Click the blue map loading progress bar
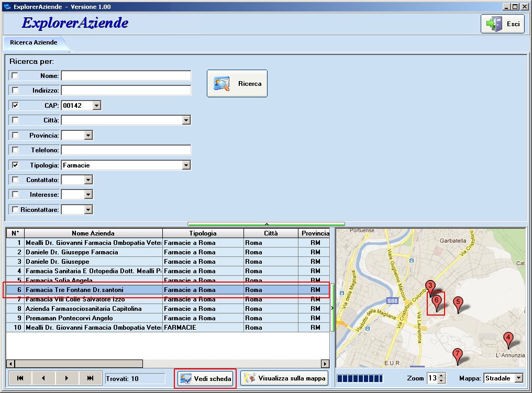Screen dimensions: 532x393 click(360, 378)
